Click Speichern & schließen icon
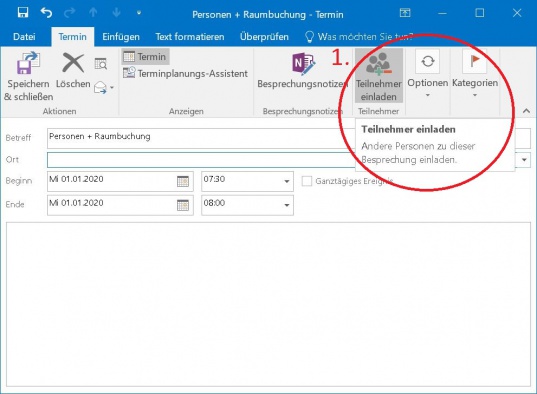The height and width of the screenshot is (394, 537). tap(28, 63)
